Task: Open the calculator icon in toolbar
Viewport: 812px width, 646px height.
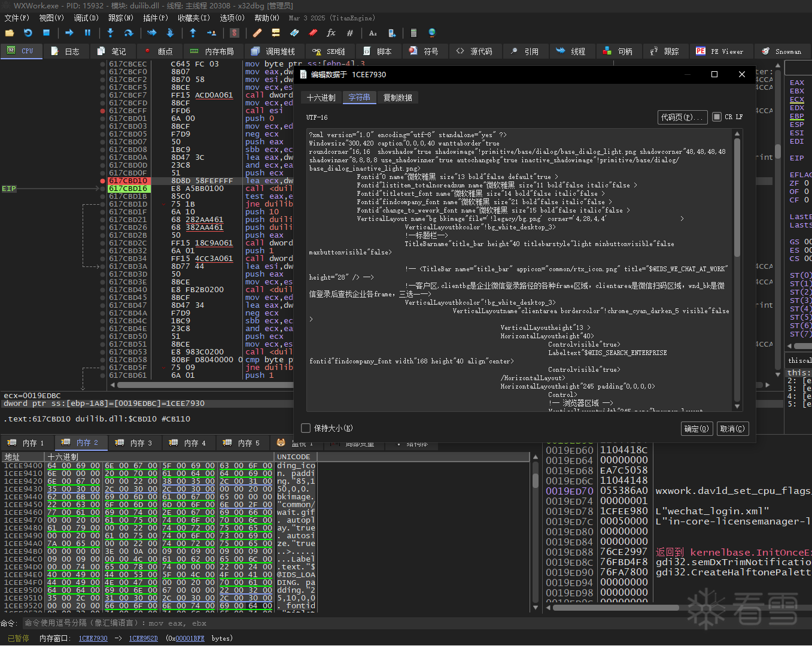Action: click(x=413, y=33)
